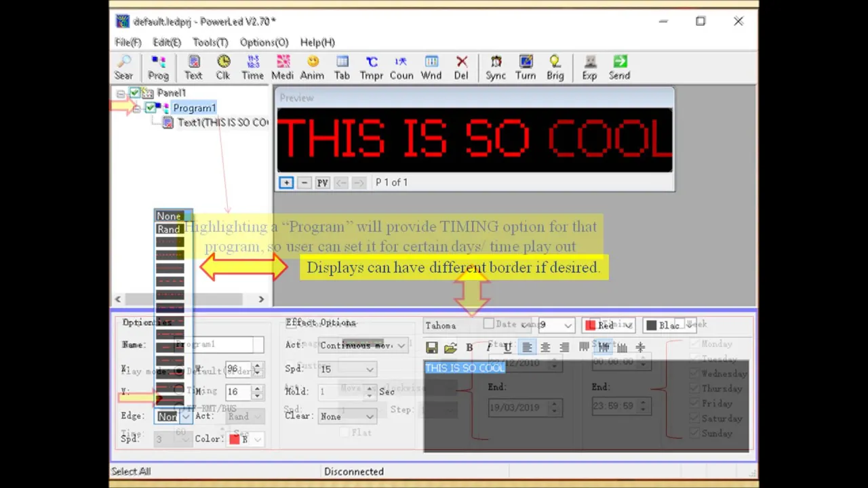Image resolution: width=868 pixels, height=488 pixels.
Task: Click the Sear search toolbar icon
Action: tap(123, 68)
